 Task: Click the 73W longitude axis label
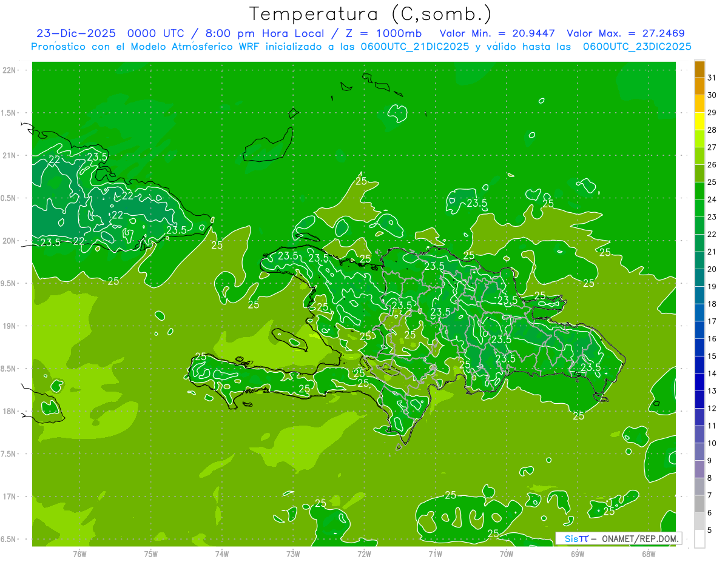pos(293,554)
